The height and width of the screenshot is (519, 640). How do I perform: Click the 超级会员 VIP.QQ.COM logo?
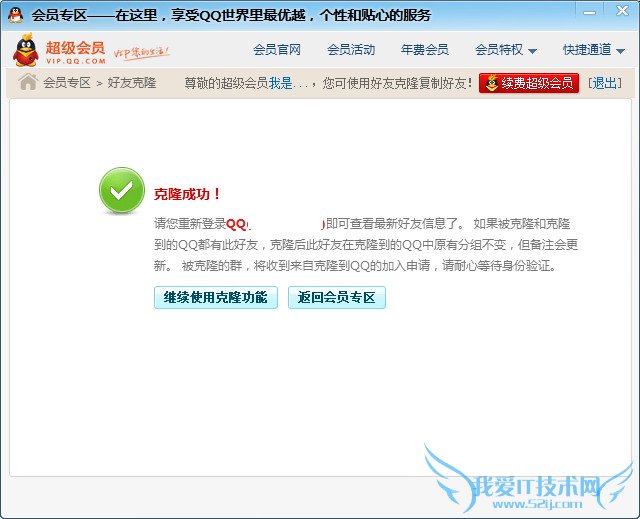tap(60, 50)
